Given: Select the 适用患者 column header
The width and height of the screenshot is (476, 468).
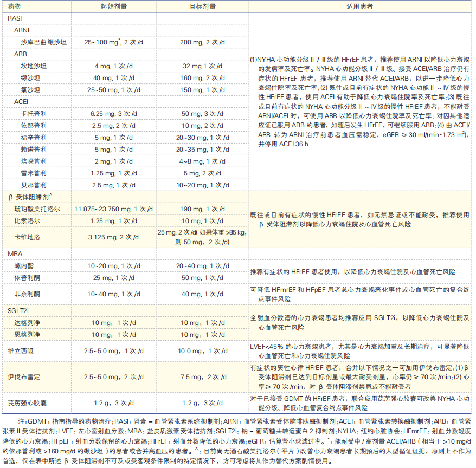Looking at the screenshot, I should coord(361,8).
